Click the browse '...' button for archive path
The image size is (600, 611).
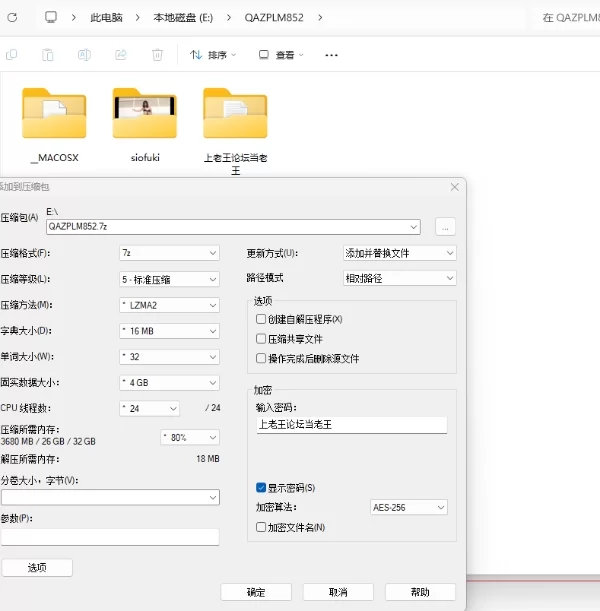[x=445, y=227]
